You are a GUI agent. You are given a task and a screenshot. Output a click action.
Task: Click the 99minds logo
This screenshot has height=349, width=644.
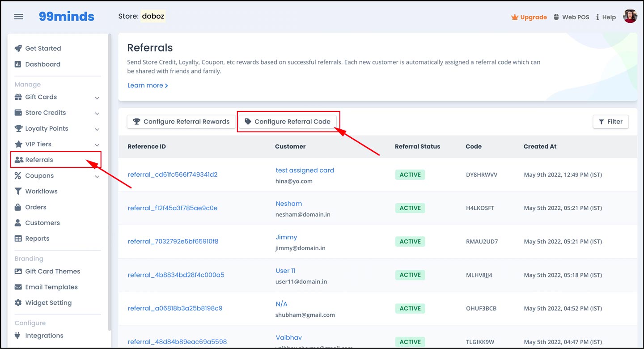[x=66, y=17]
